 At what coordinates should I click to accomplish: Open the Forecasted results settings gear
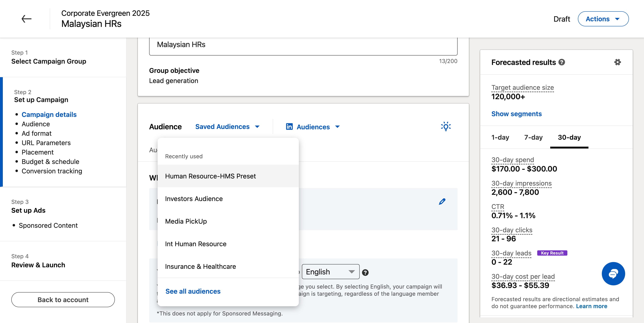point(617,62)
